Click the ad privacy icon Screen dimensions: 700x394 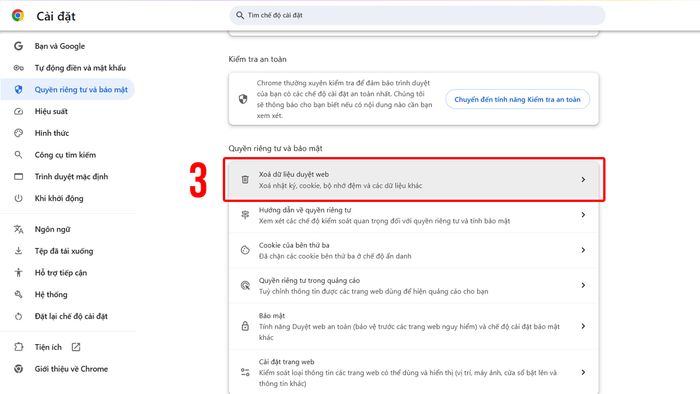click(x=245, y=286)
